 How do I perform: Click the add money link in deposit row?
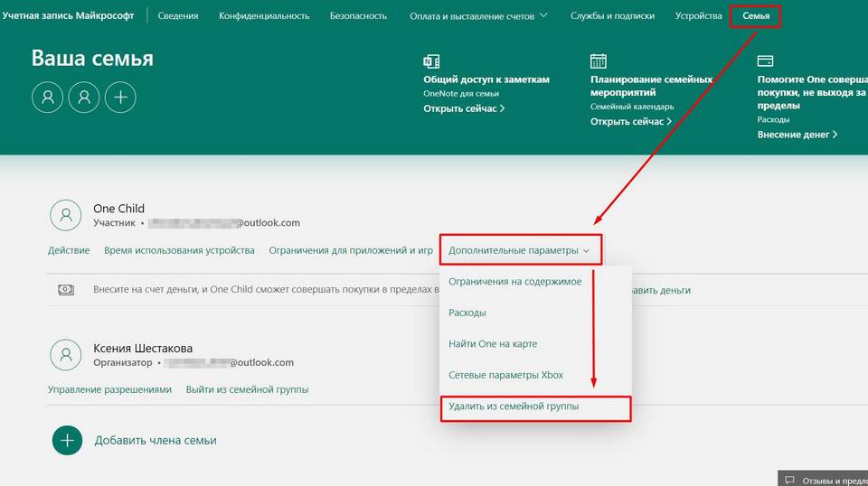coord(661,290)
